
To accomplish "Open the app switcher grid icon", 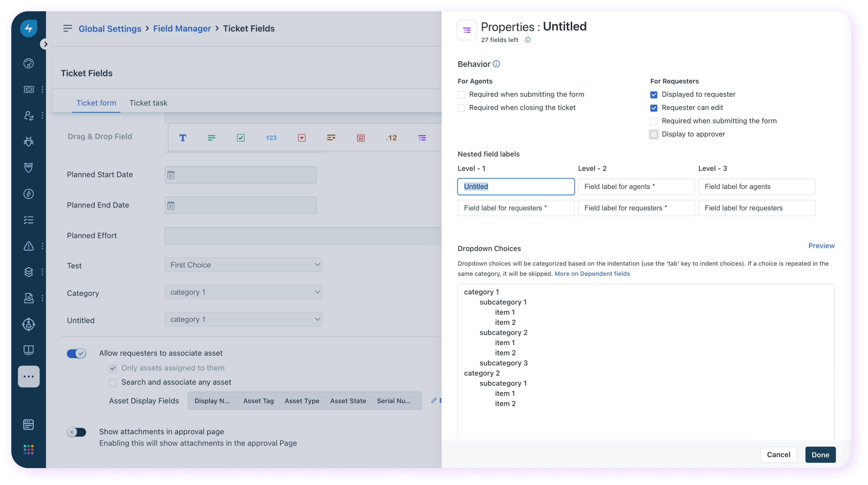I will 29,449.
